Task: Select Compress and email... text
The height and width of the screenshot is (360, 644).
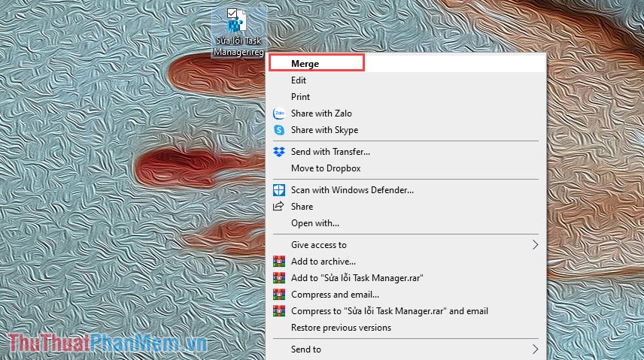Action: tap(335, 295)
